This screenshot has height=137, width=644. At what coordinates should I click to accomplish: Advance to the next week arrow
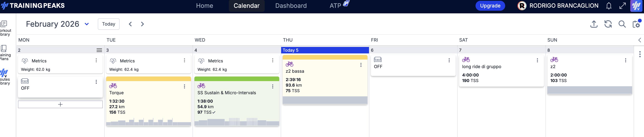[x=142, y=24]
